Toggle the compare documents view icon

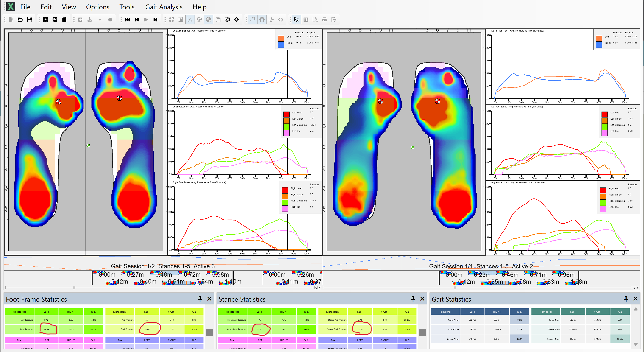(296, 20)
